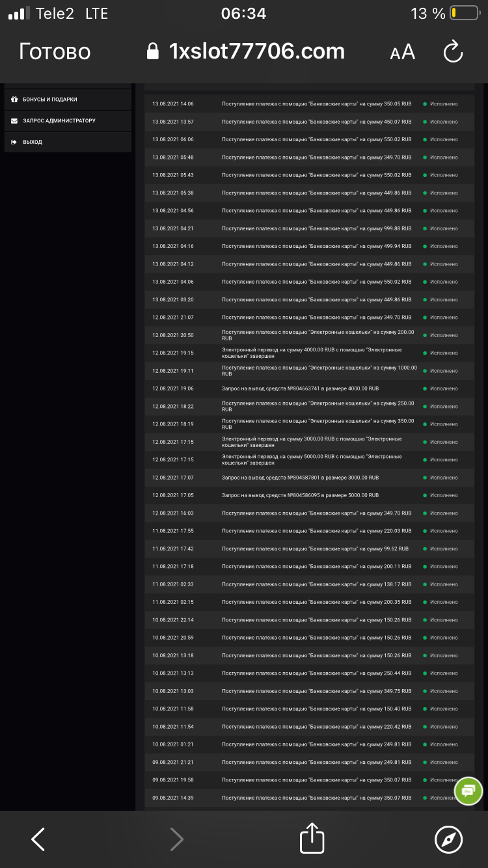Click the exit icon beside Выход

pos(14,142)
